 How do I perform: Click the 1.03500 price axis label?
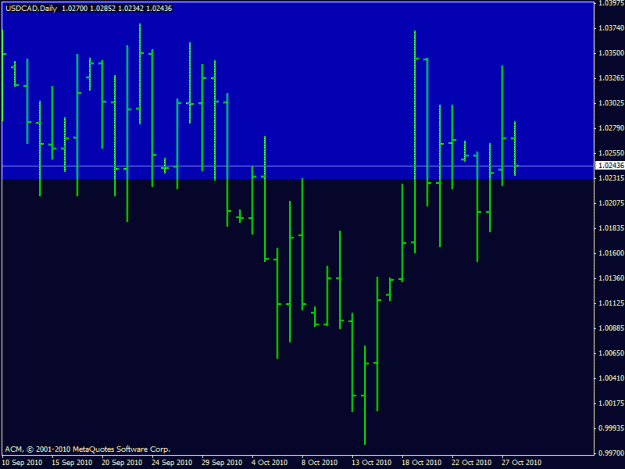coord(611,53)
